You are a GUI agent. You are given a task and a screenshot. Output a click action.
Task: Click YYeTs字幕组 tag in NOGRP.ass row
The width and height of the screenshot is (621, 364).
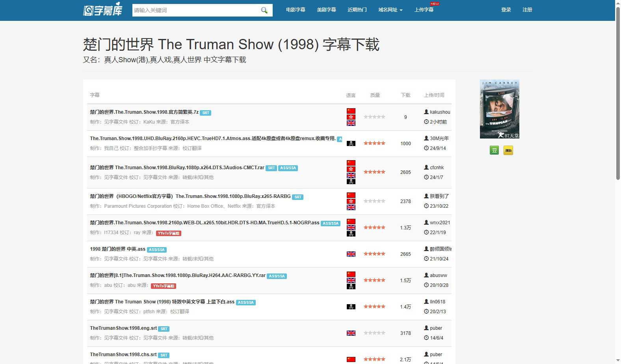point(169,233)
